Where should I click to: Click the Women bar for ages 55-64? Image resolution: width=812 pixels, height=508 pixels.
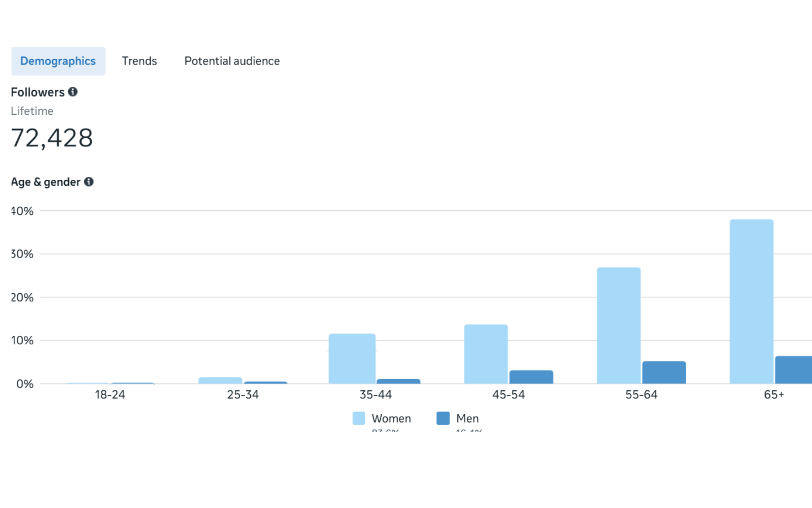coord(619,326)
